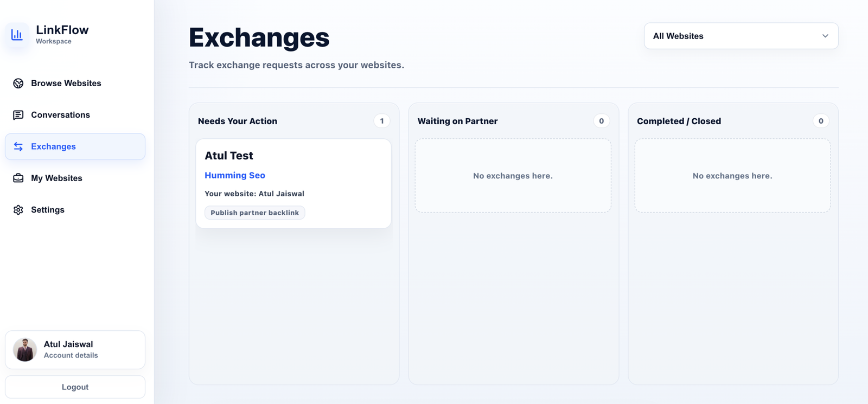Expand website filter via chevron arrow

click(x=825, y=36)
